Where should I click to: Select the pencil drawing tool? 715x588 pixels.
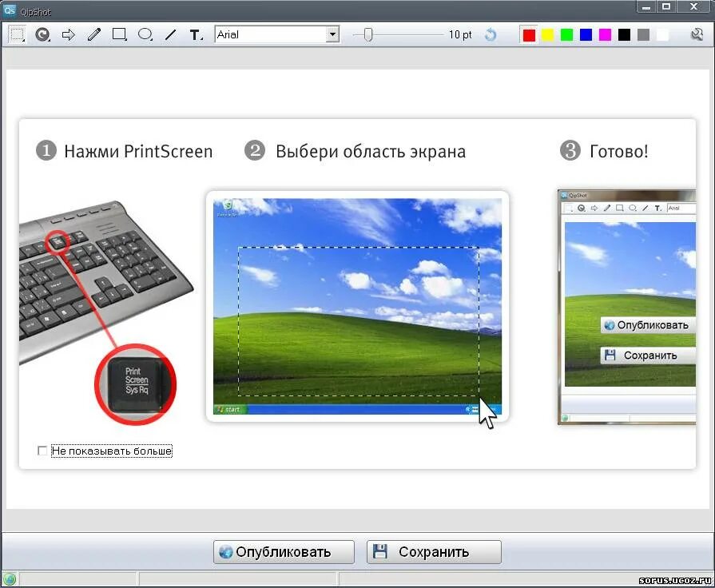[x=94, y=34]
